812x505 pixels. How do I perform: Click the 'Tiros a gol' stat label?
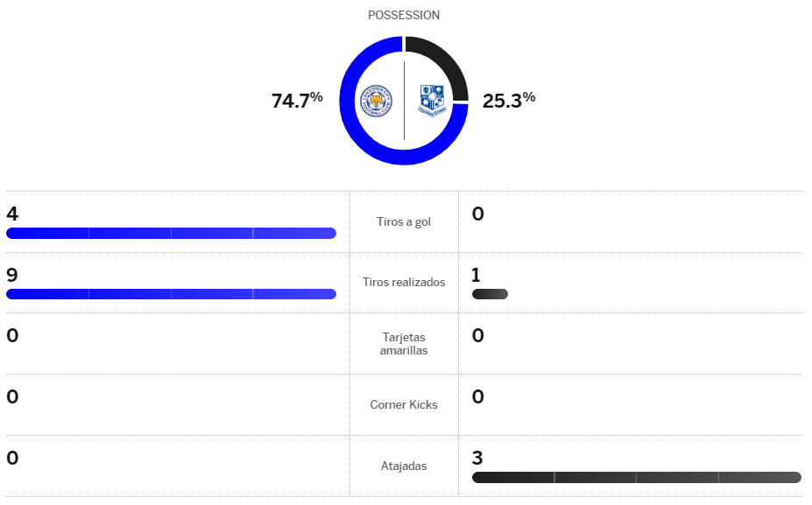404,222
